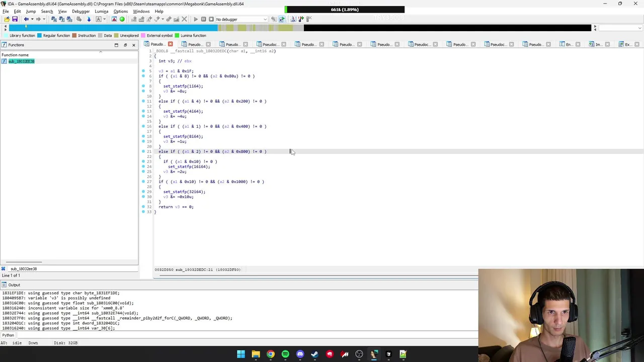Image resolution: width=644 pixels, height=362 pixels.
Task: Toggle breakpoint dot on line 6
Action: (143, 76)
